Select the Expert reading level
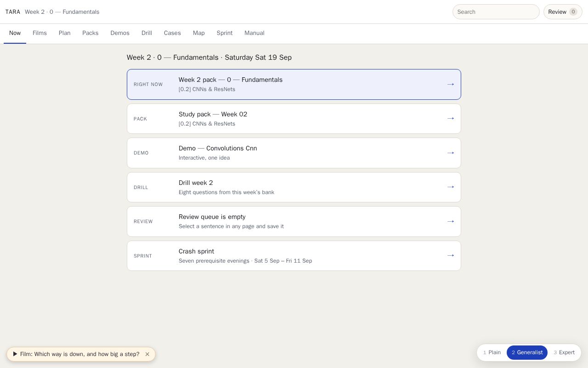588x368 pixels. [564, 352]
